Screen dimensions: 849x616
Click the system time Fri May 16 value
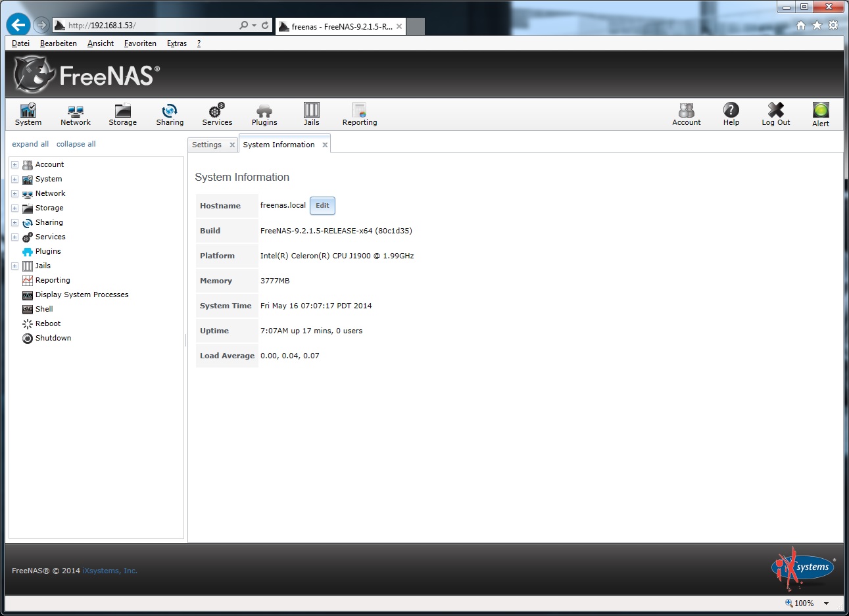(316, 306)
